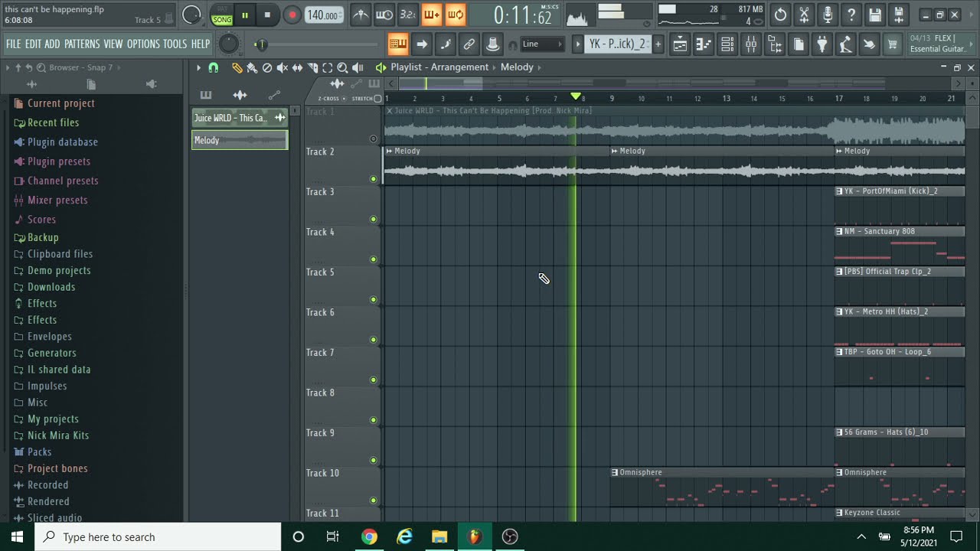The image size is (980, 551).
Task: Click the red Record button
Action: [292, 15]
